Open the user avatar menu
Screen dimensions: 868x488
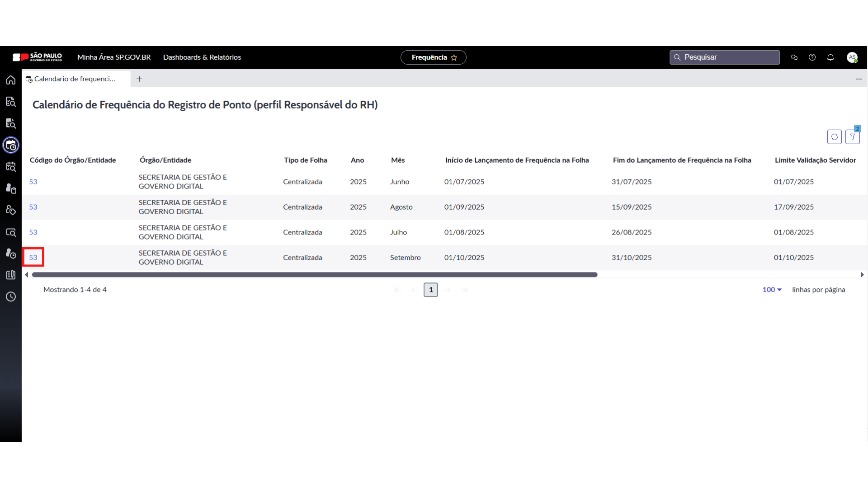[852, 57]
